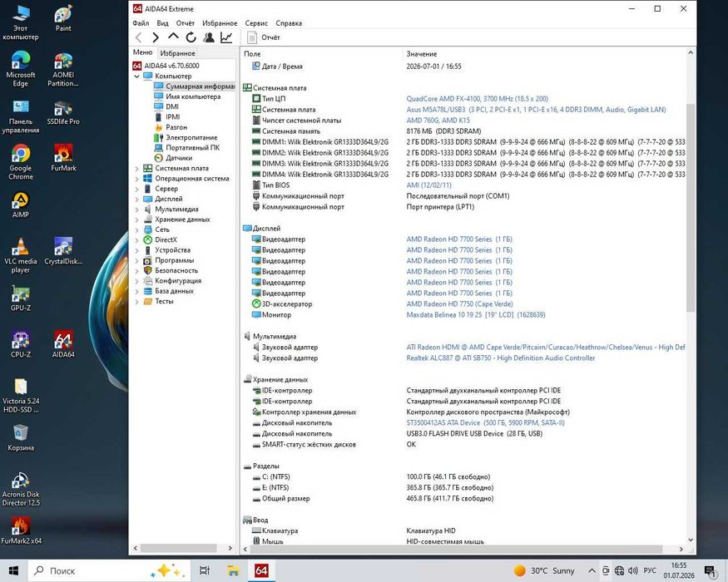Screen dimensions: 728x582
Task: Open the Справка menu
Action: [289, 23]
